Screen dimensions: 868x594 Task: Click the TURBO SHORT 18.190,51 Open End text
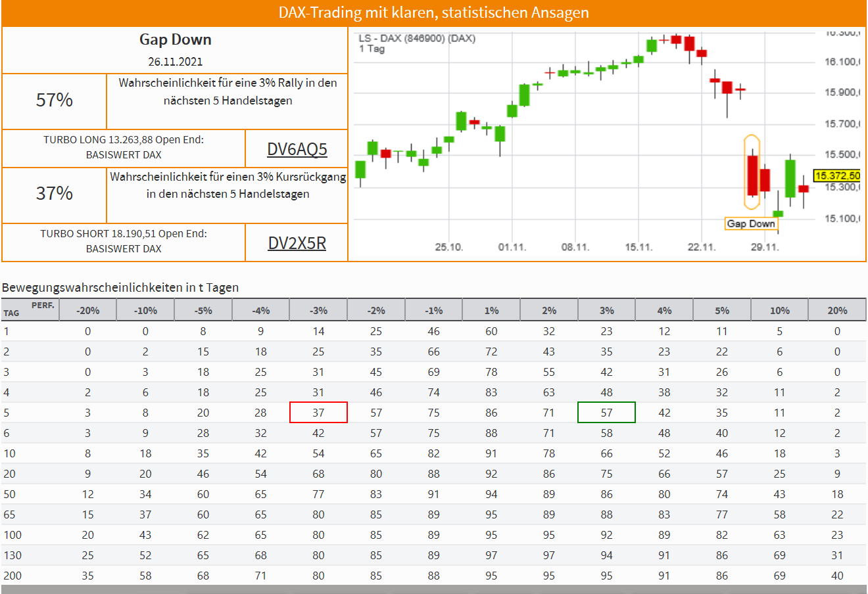tap(124, 233)
